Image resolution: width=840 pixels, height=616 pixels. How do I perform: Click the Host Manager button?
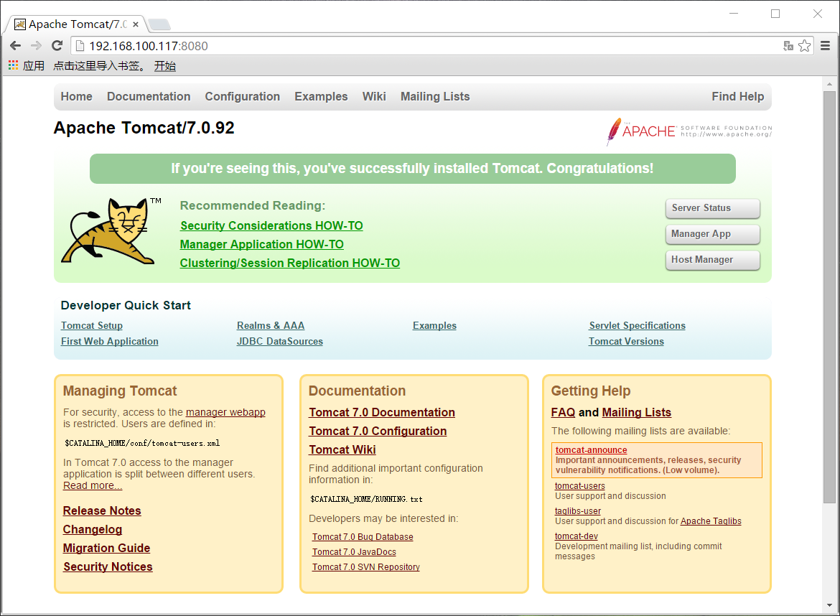tap(712, 260)
